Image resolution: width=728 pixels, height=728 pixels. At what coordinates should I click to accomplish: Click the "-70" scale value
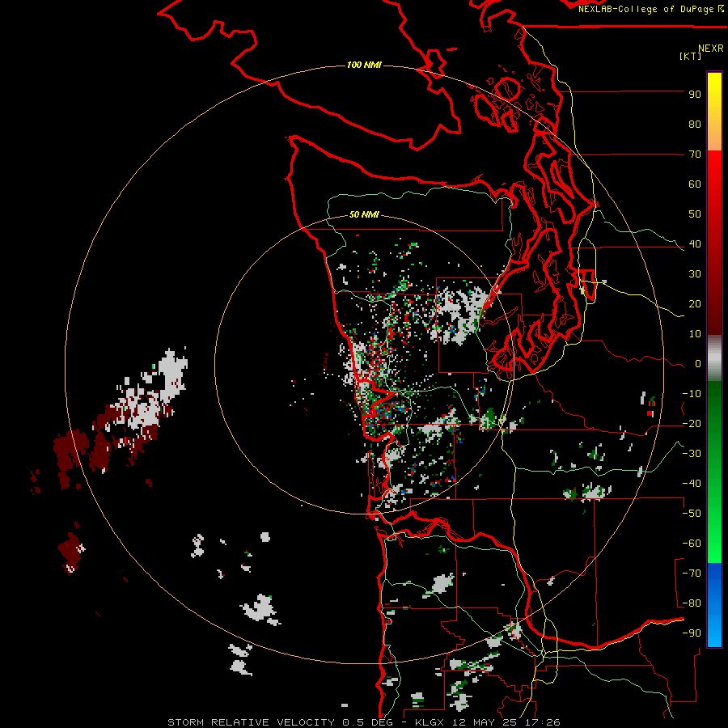click(x=692, y=574)
